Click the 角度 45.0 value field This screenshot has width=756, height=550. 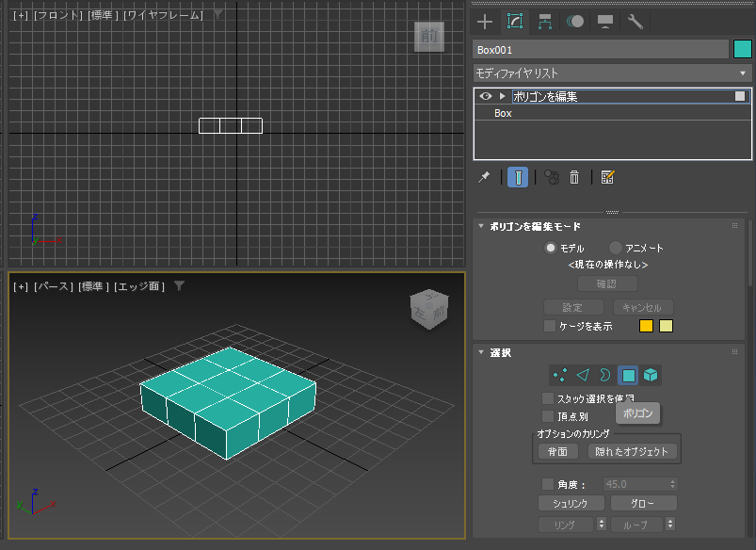pos(635,484)
